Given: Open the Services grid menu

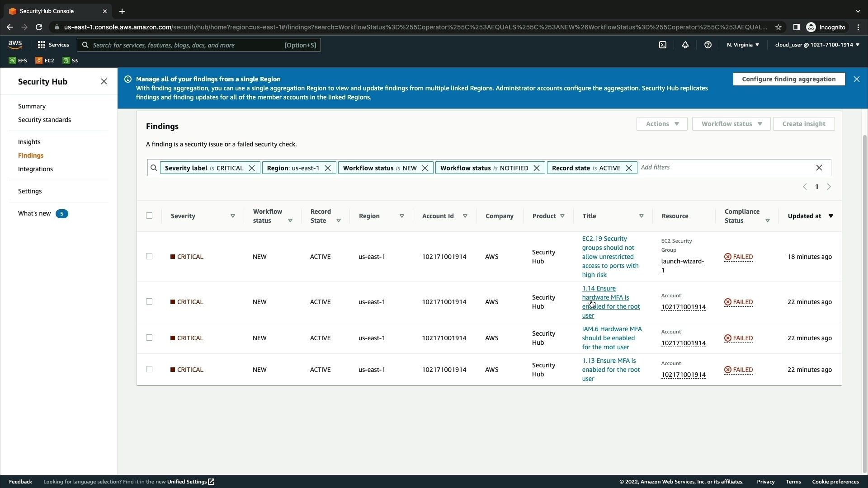Looking at the screenshot, I should 53,45.
